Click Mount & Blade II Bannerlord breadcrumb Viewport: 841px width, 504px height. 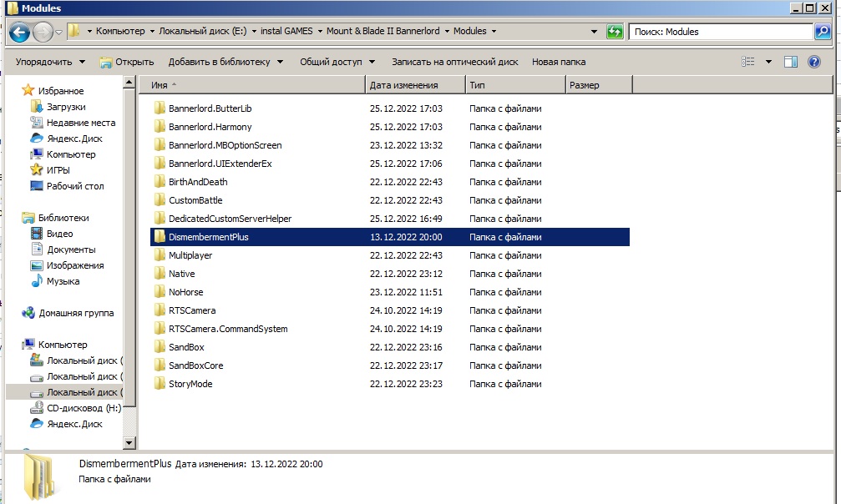click(x=383, y=31)
